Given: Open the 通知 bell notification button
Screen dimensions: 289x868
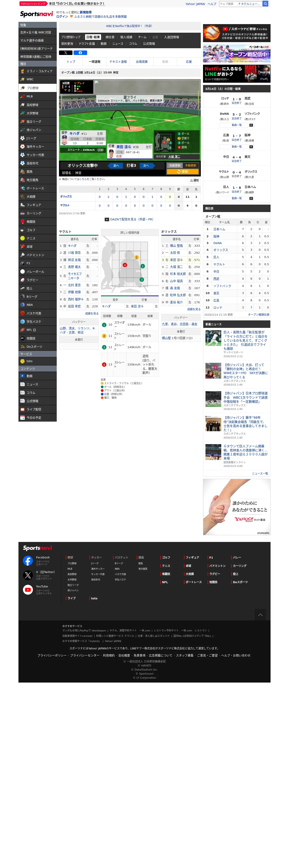Looking at the screenshot, I should (x=194, y=180).
